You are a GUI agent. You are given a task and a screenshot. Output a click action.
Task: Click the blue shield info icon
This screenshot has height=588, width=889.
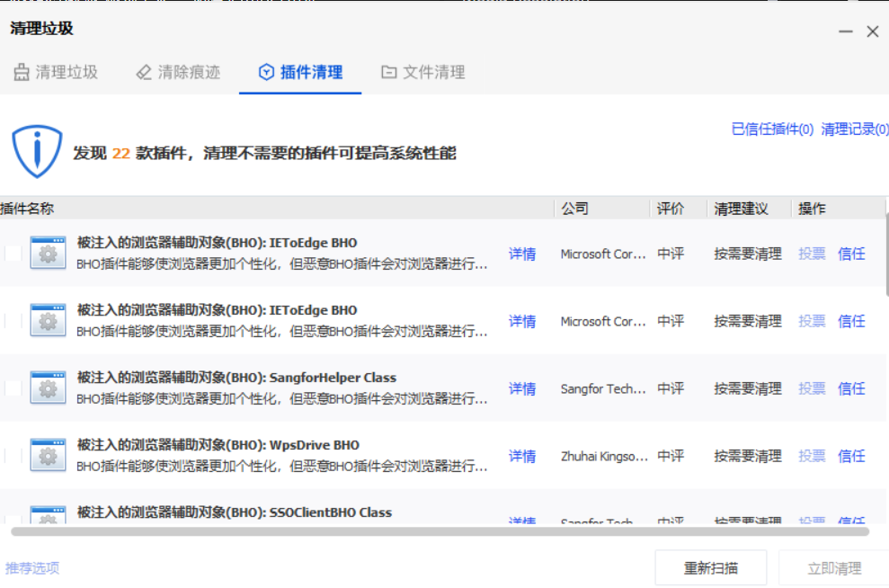[x=37, y=151]
